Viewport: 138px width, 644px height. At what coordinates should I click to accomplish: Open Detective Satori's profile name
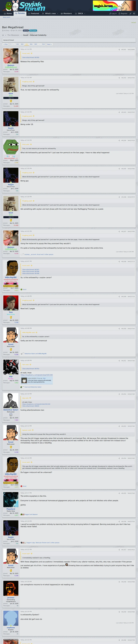[11, 410]
